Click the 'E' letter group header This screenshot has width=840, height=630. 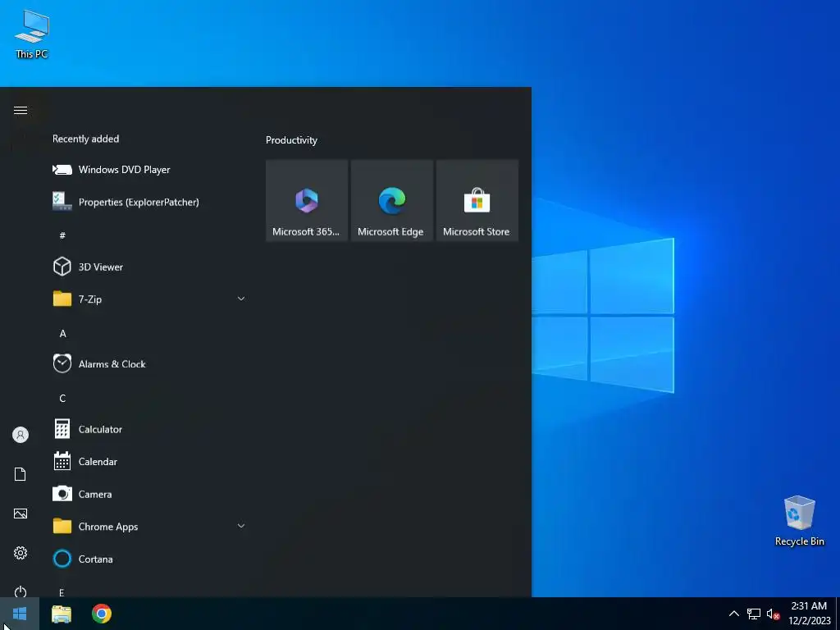[x=62, y=592]
